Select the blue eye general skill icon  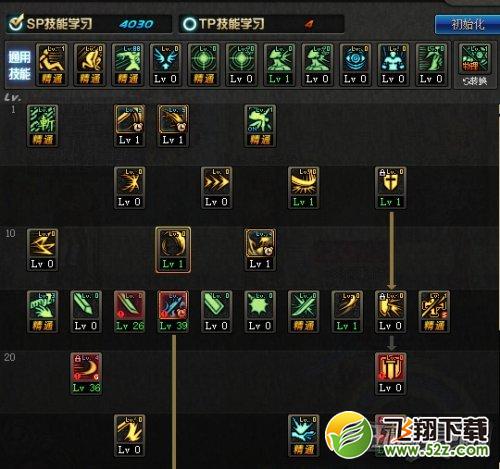[x=355, y=65]
